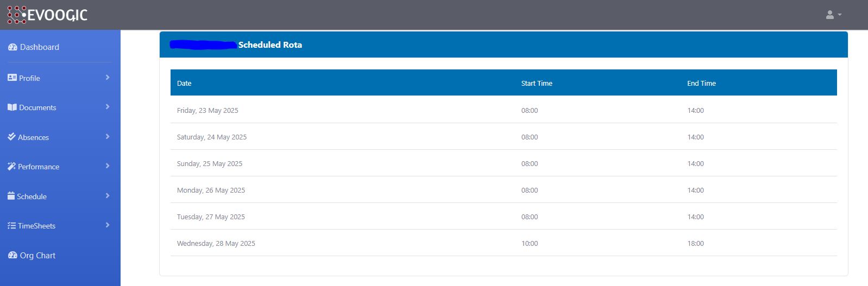Click Sunday's 08:00 start time
868x286 pixels.
pos(530,163)
